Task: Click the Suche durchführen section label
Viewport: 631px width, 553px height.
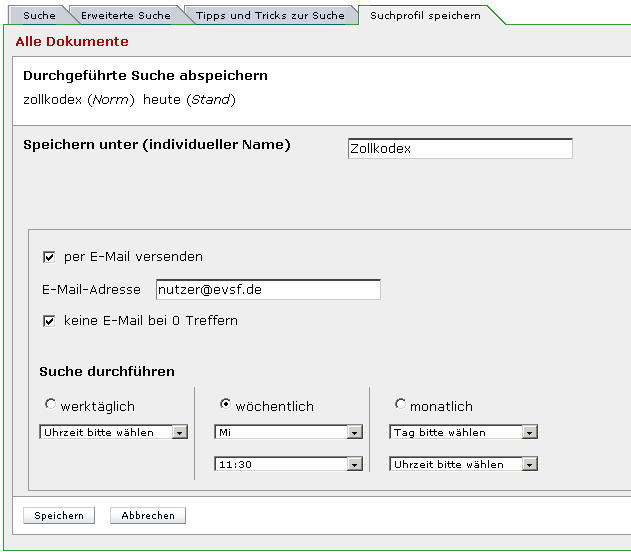Action: pyautogui.click(x=107, y=372)
